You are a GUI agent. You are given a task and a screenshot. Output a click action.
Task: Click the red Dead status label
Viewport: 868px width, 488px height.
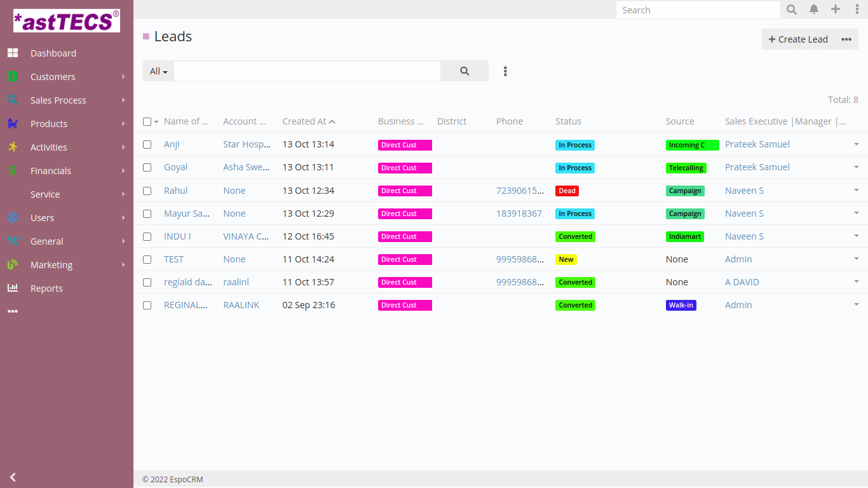567,191
